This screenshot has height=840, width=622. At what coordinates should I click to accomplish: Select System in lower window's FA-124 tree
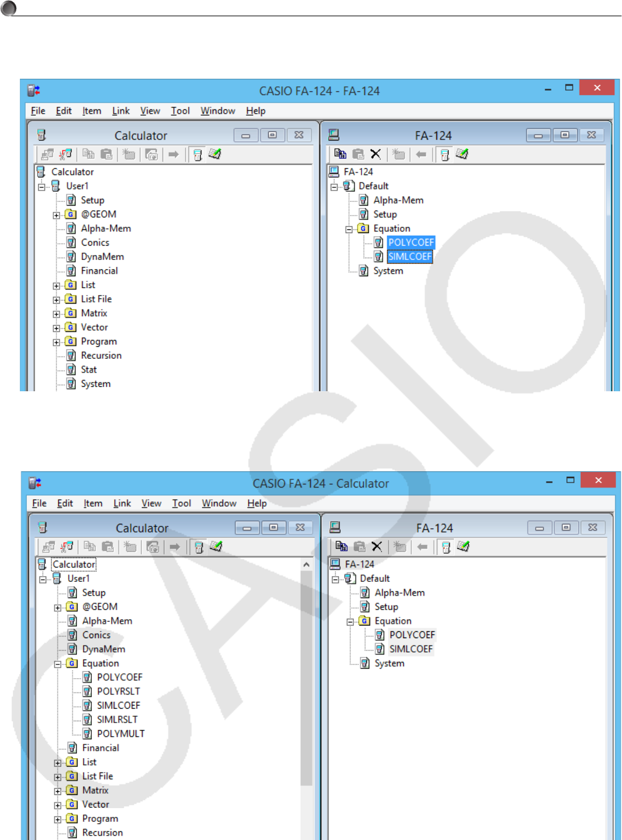coord(389,663)
